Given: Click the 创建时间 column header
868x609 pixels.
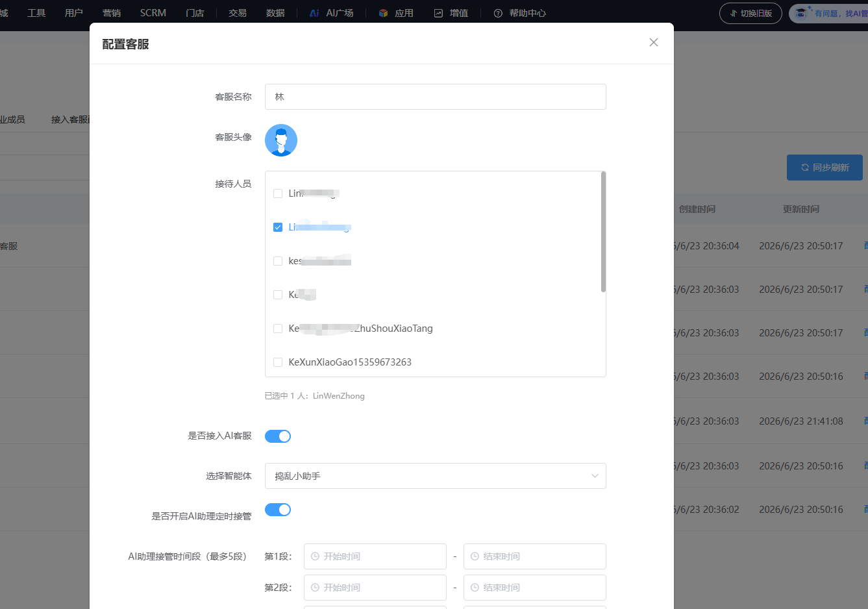Looking at the screenshot, I should point(697,209).
